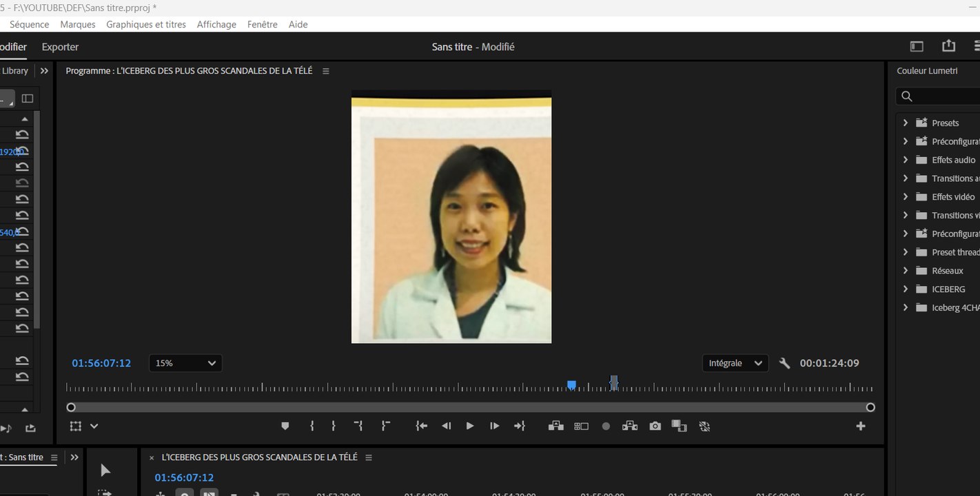Image resolution: width=980 pixels, height=496 pixels.
Task: Click Mark In bracket icon
Action: (312, 426)
